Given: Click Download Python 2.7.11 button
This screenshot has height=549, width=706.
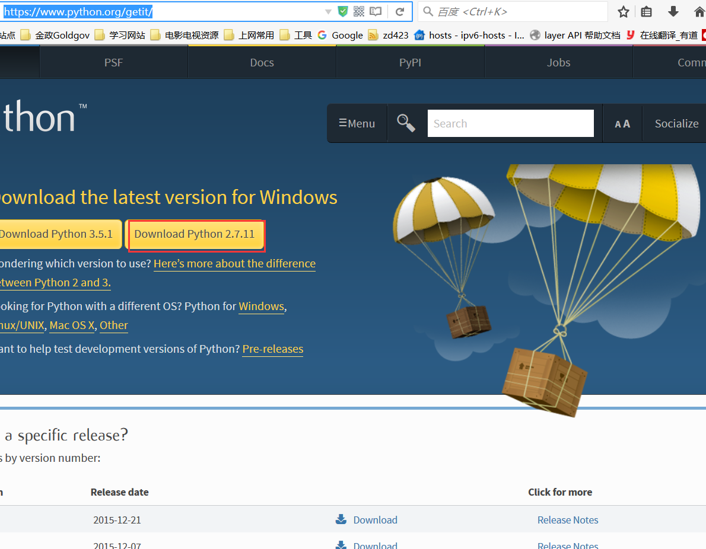Looking at the screenshot, I should click(x=195, y=234).
